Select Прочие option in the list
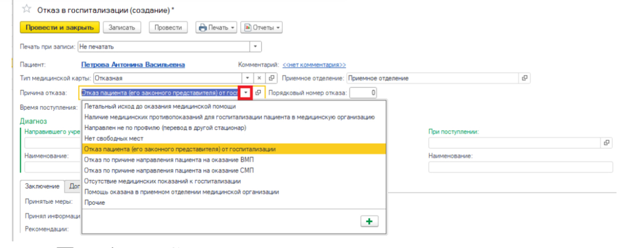 pos(234,203)
